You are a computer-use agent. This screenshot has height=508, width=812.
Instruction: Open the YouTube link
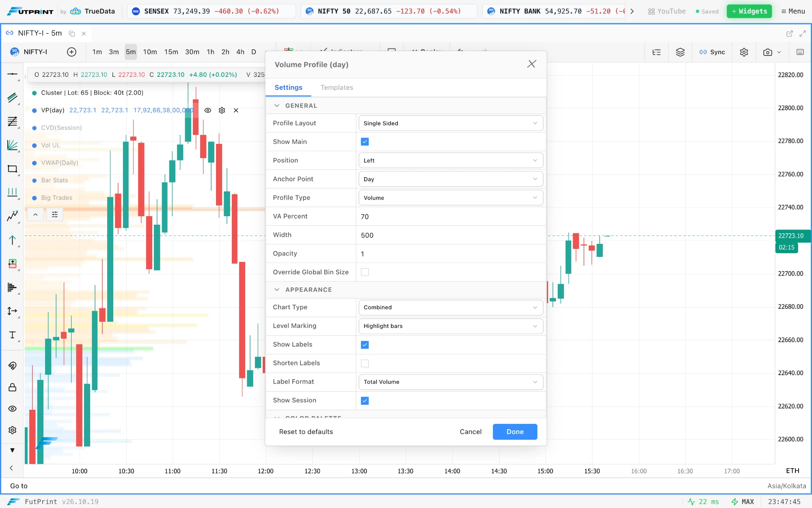tap(667, 11)
